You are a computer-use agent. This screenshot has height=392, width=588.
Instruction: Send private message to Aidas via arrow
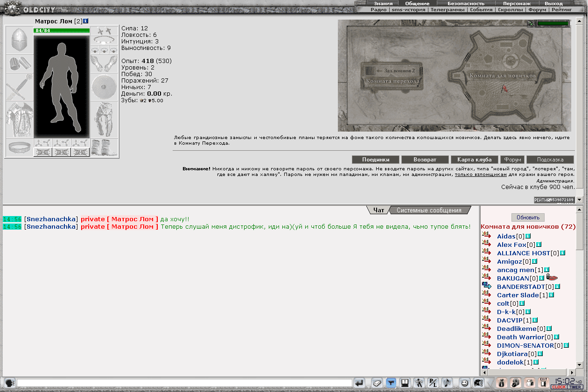tap(486, 236)
